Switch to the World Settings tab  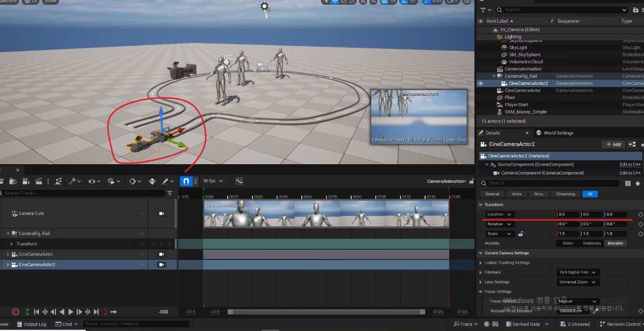555,133
